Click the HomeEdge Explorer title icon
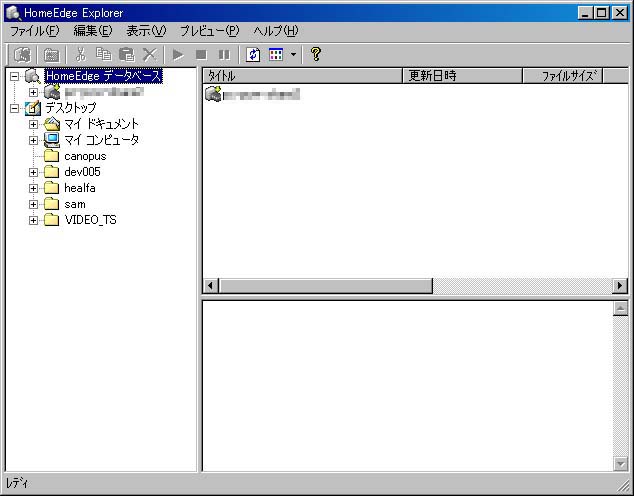This screenshot has width=634, height=496. 14,13
